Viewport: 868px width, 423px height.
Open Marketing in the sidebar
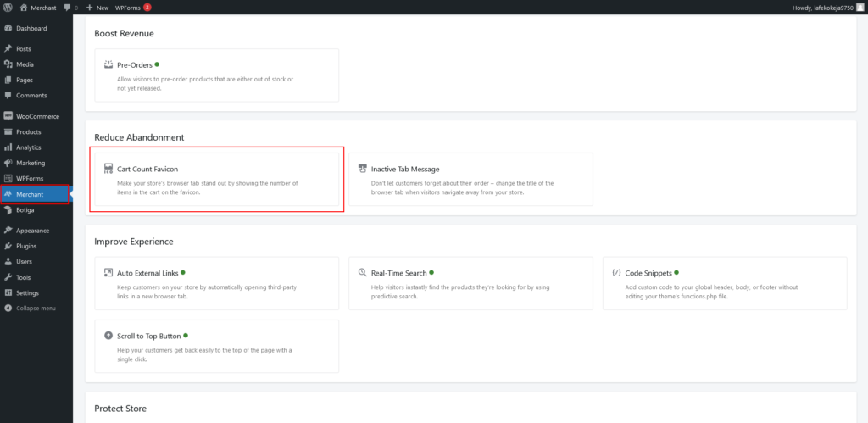pyautogui.click(x=36, y=163)
